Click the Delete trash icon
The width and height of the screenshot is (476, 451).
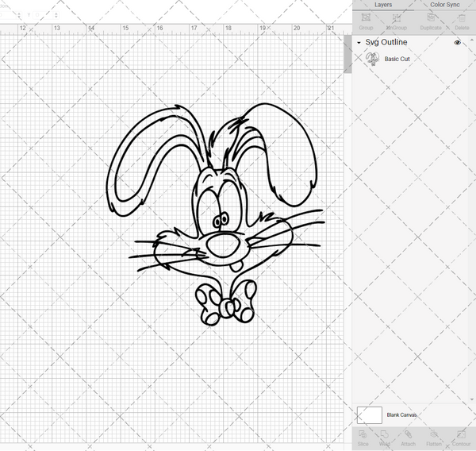[x=462, y=18]
